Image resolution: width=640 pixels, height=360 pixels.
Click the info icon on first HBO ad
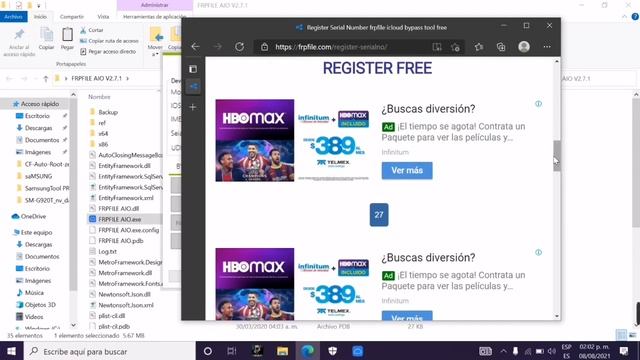[538, 104]
